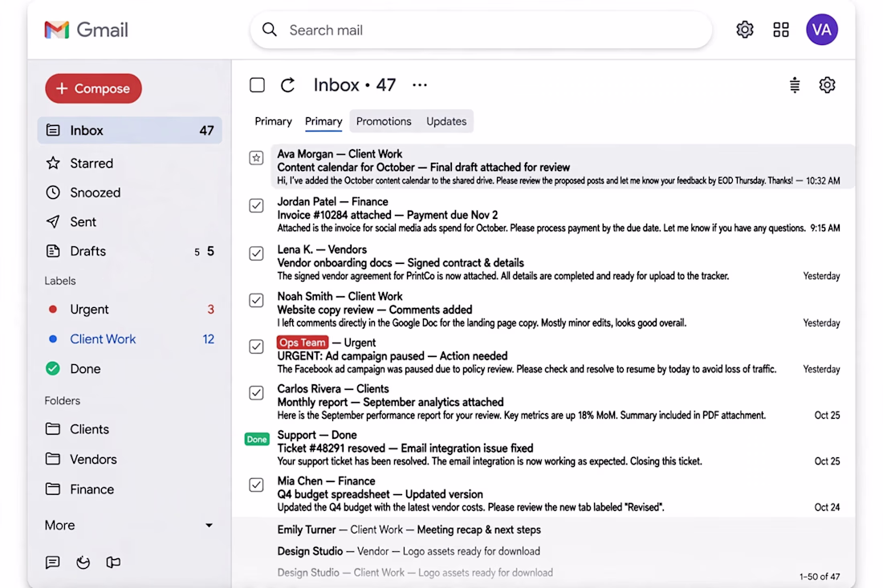Star the Ava Morgan email
This screenshot has height=588, width=883.
pos(256,157)
